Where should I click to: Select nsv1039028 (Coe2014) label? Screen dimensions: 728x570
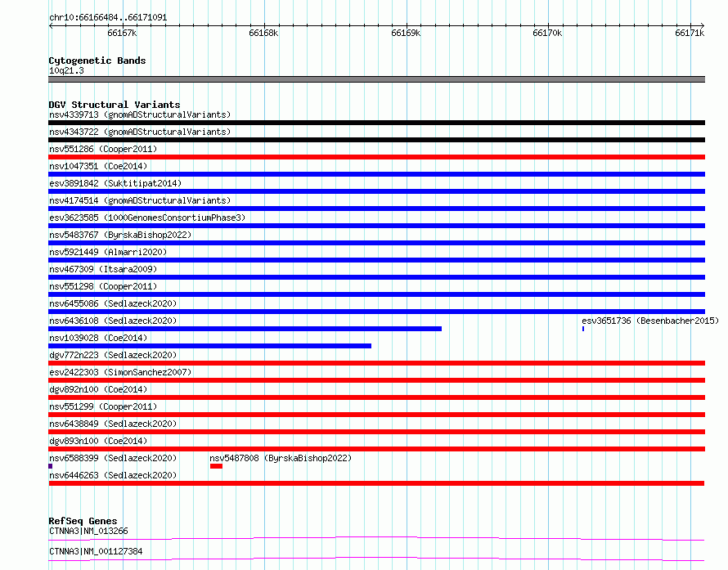98,338
